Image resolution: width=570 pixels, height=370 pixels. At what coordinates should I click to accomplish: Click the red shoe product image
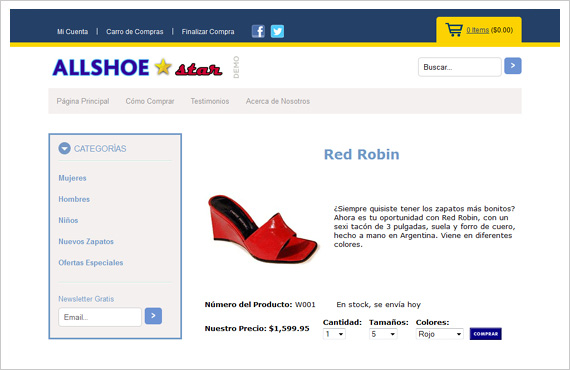263,229
